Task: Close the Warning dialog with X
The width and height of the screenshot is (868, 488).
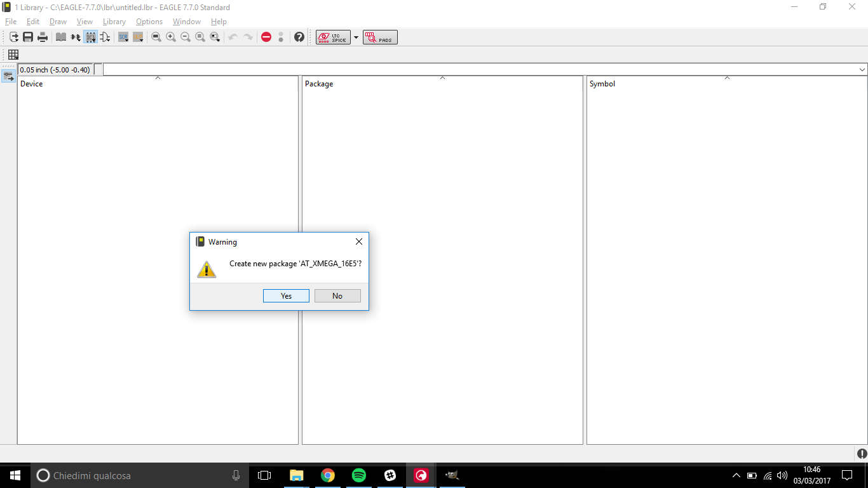Action: click(x=359, y=241)
